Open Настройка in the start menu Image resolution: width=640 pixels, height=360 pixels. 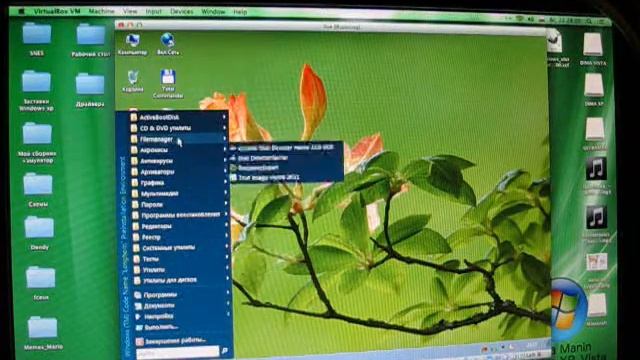coord(182,316)
